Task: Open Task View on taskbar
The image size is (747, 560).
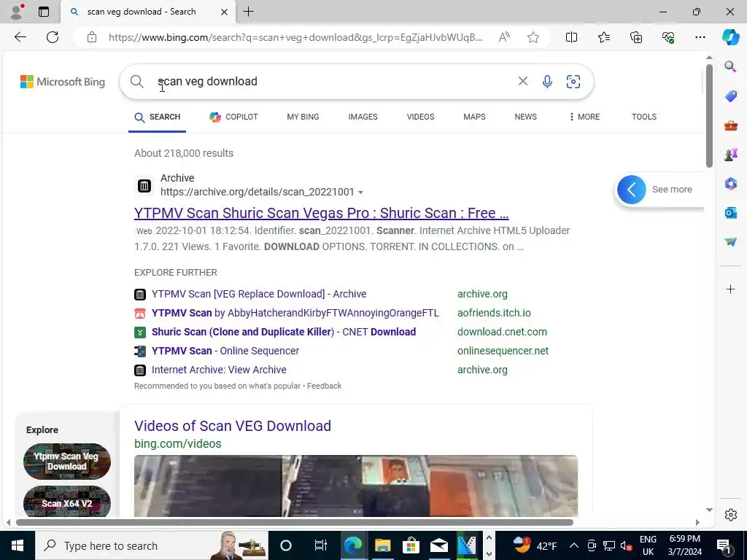Action: [x=321, y=545]
